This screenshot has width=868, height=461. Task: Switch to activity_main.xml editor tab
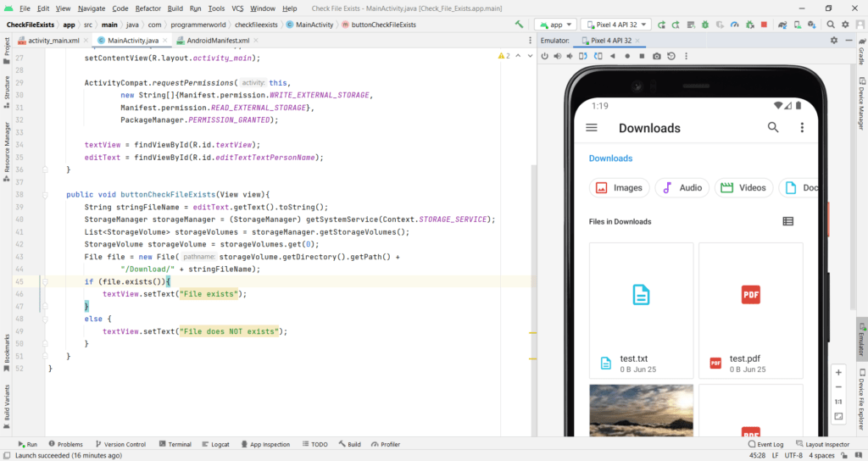click(53, 41)
